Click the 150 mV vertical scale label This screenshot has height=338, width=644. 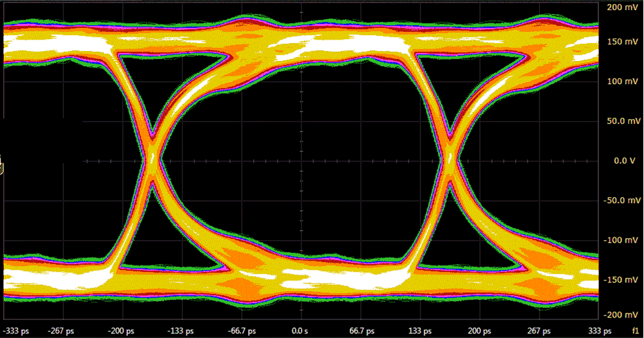pos(623,42)
